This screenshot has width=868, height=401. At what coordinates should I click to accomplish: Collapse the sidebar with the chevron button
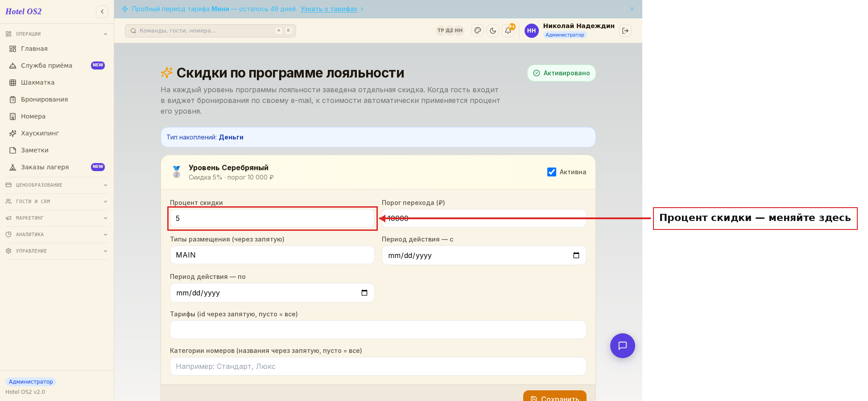(x=102, y=12)
